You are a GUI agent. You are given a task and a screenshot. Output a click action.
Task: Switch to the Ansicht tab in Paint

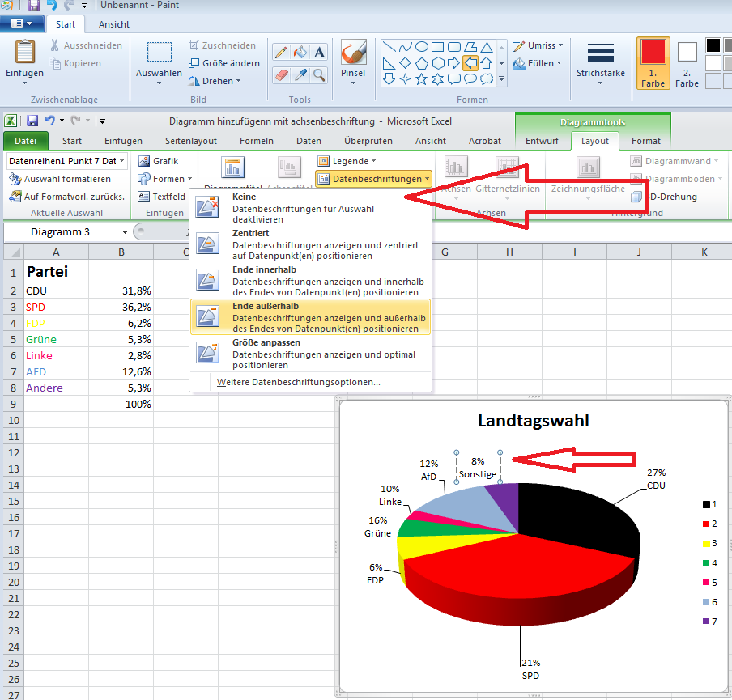pos(113,24)
